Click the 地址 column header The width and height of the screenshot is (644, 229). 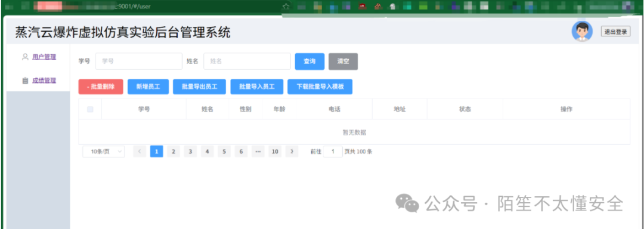pyautogui.click(x=400, y=109)
